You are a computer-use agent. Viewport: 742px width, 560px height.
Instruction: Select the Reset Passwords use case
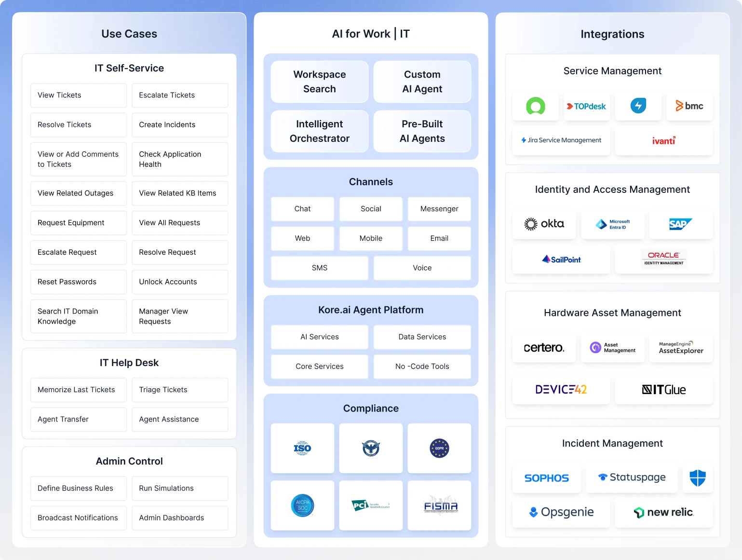[x=79, y=282]
